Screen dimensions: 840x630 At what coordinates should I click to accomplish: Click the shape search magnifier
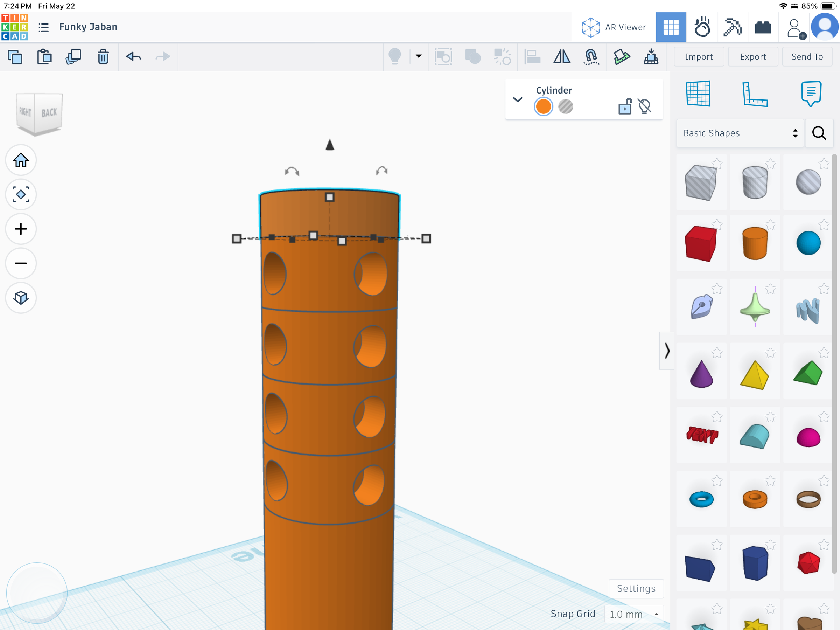point(819,133)
